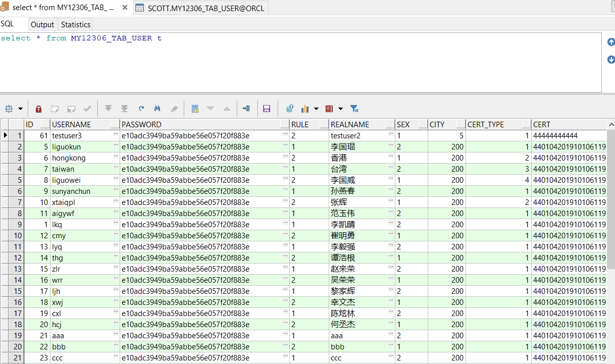The image size is (615, 364).
Task: Open dropdown arrow beside grid select icon
Action: pos(20,109)
